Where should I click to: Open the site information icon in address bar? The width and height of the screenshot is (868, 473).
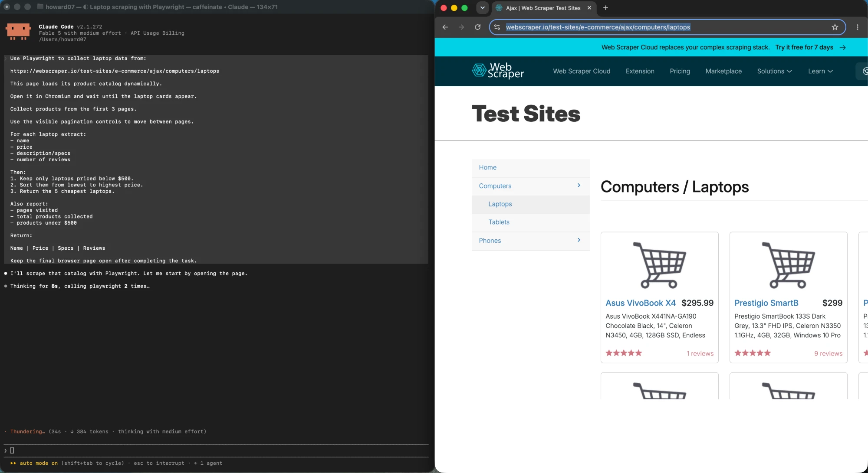pyautogui.click(x=497, y=27)
